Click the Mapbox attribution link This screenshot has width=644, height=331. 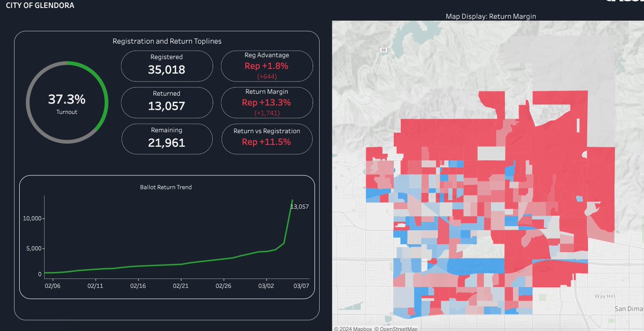(353, 328)
